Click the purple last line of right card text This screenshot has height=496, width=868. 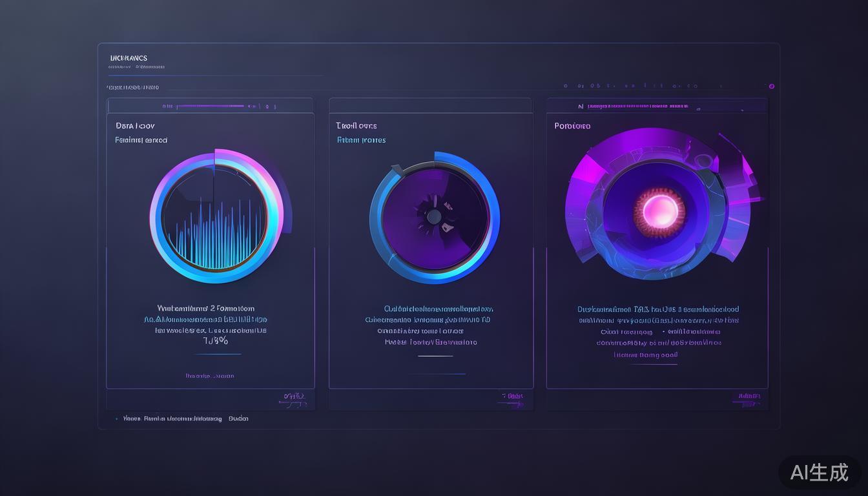(x=645, y=355)
